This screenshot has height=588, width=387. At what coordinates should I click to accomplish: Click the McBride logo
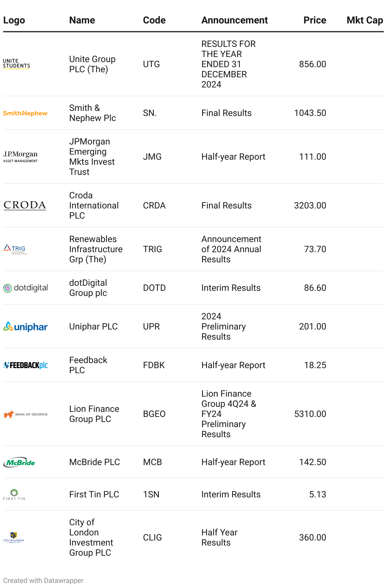(19, 463)
